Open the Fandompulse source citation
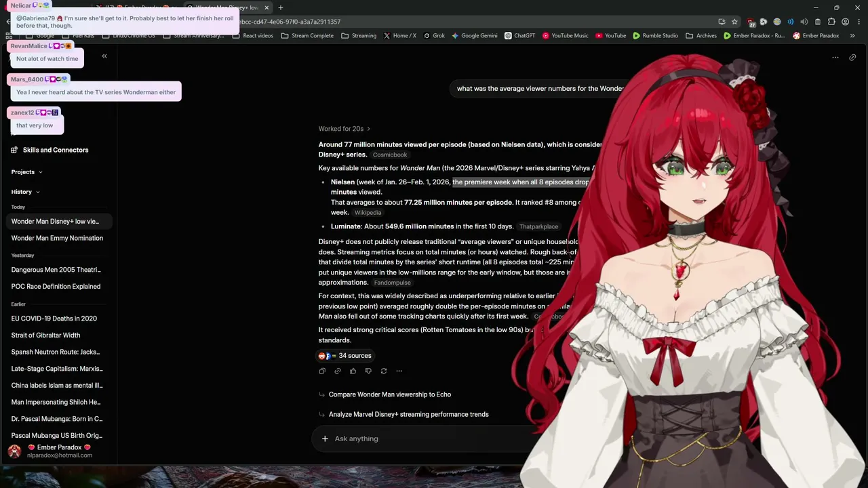This screenshot has width=868, height=488. tap(392, 283)
